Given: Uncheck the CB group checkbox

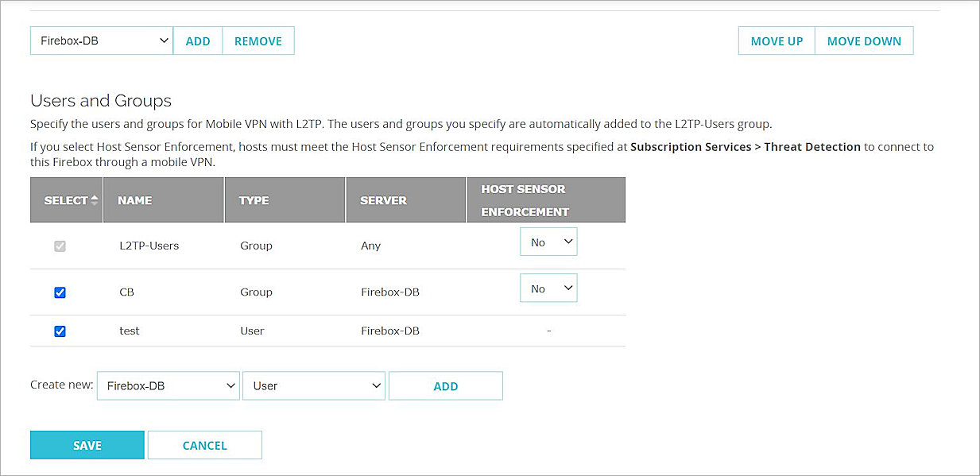Looking at the screenshot, I should [60, 292].
